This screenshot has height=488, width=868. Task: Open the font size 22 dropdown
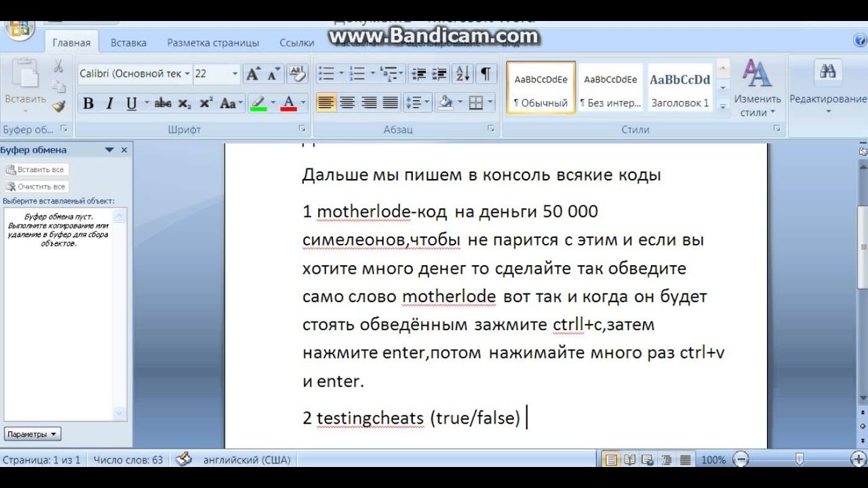235,74
